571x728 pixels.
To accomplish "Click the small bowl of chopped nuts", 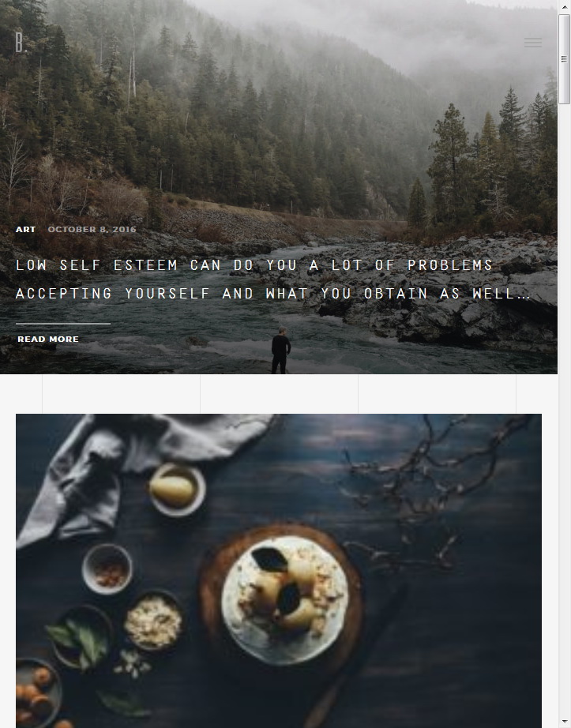I will click(x=107, y=569).
